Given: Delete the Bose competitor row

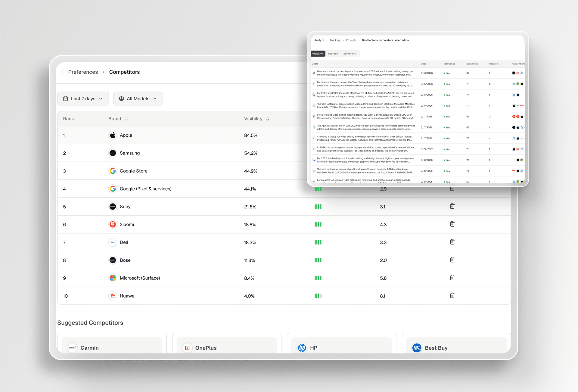Looking at the screenshot, I should pyautogui.click(x=452, y=260).
